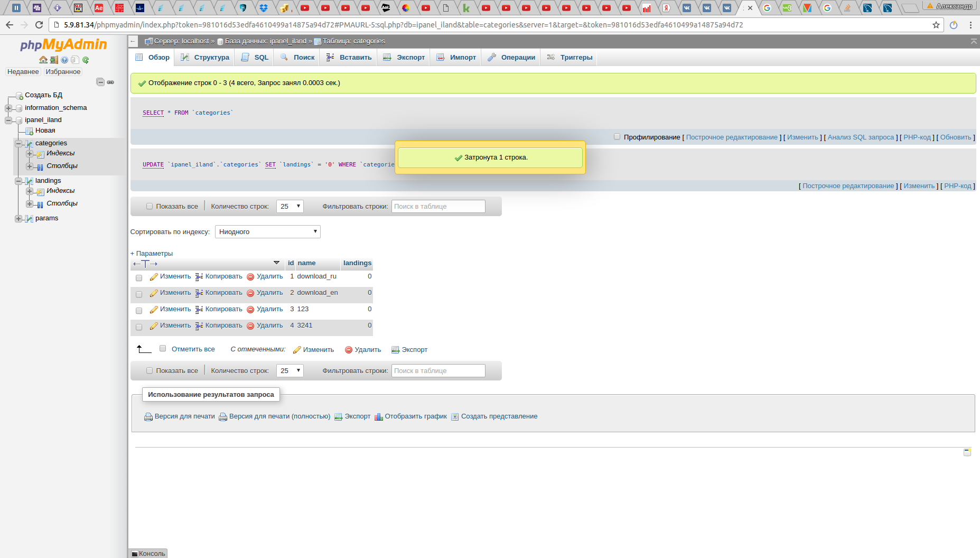The image size is (980, 558).
Task: Reload navigation panel green refresh icon
Action: click(86, 60)
